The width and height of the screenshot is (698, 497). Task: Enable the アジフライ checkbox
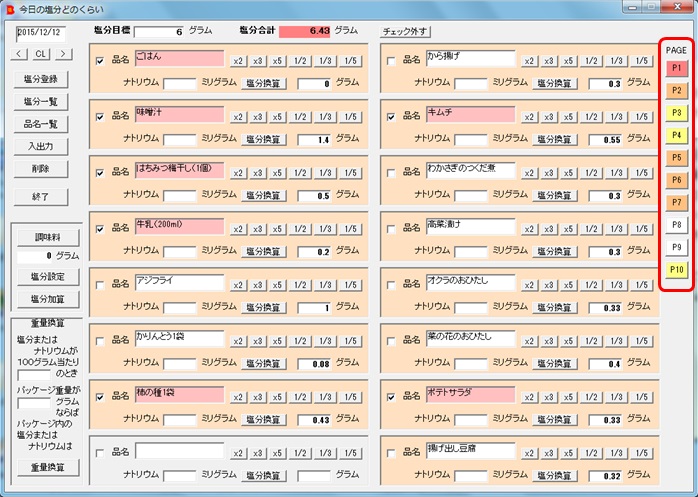click(100, 285)
